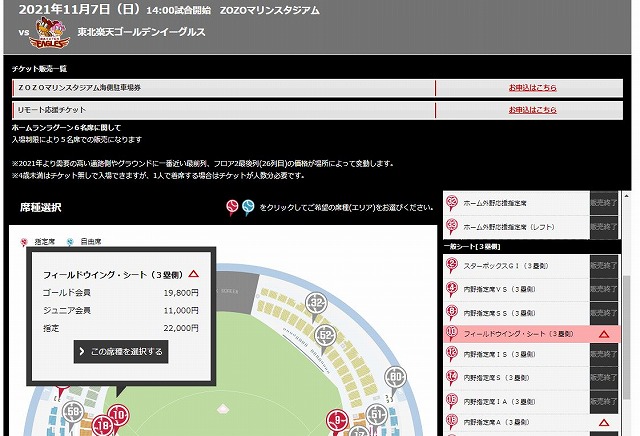Image resolution: width=640 pixels, height=436 pixels.
Task: Click 東北楽天ゴールデンイーグルス team name
Action: [141, 32]
